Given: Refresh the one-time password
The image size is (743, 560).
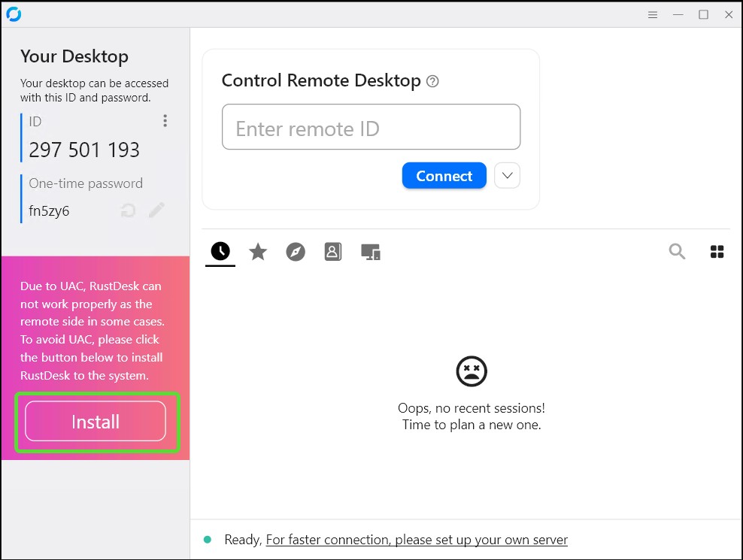Looking at the screenshot, I should pos(128,211).
